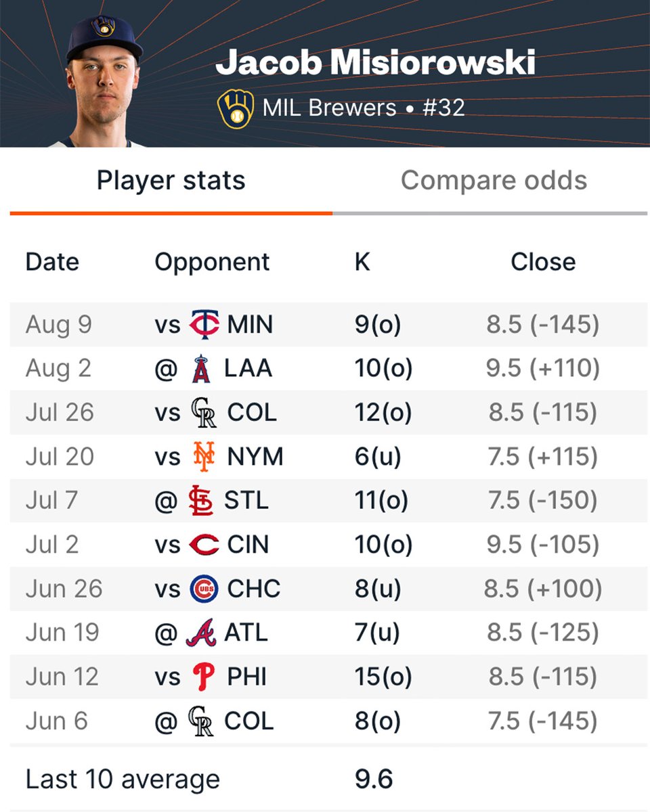Click the Brewers logo beside MIL Brewers
This screenshot has width=650, height=812.
[236, 109]
